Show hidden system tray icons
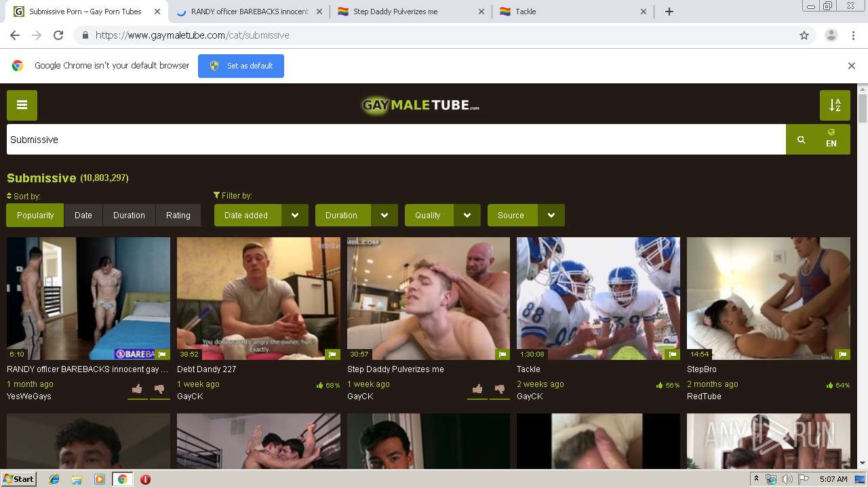 click(756, 479)
